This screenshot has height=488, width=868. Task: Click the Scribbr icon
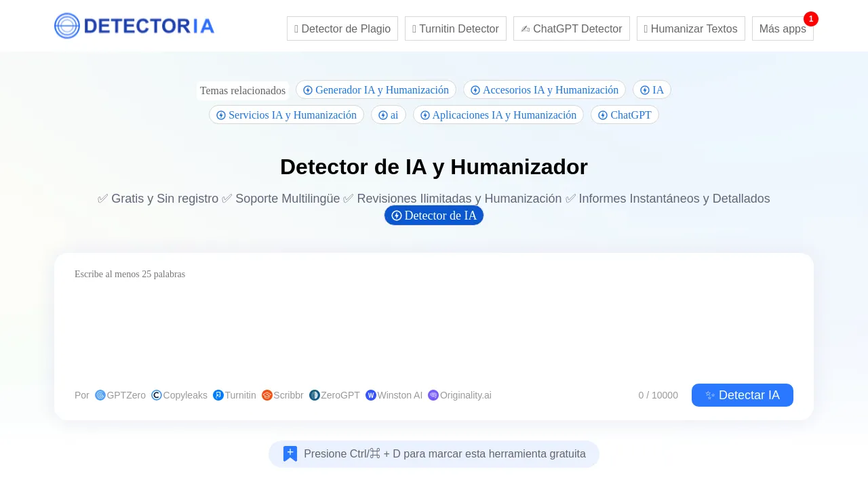click(267, 395)
